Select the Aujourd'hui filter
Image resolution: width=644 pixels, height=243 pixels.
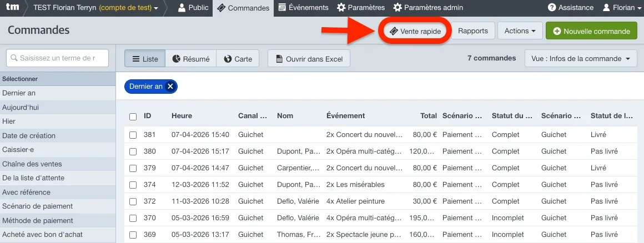(58, 108)
